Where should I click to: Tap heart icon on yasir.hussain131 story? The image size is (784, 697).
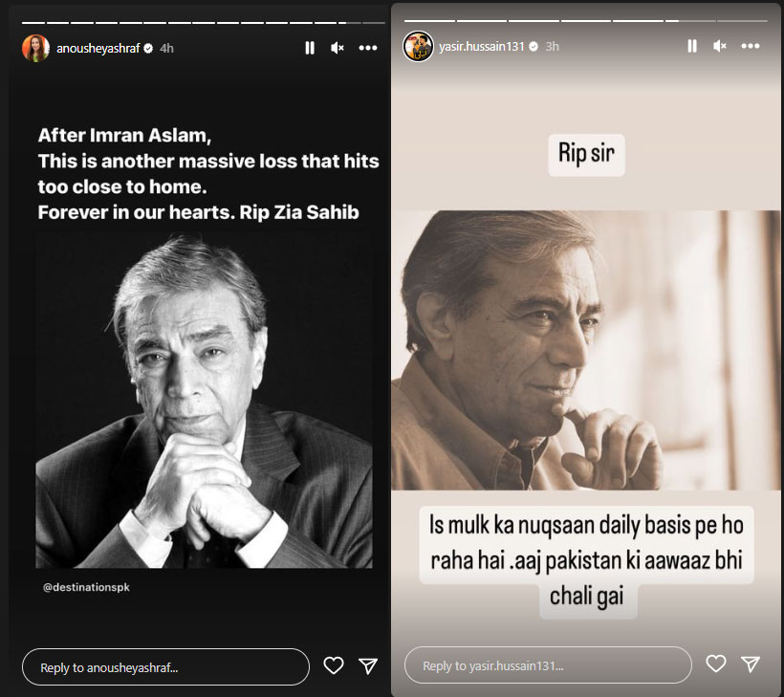(716, 664)
